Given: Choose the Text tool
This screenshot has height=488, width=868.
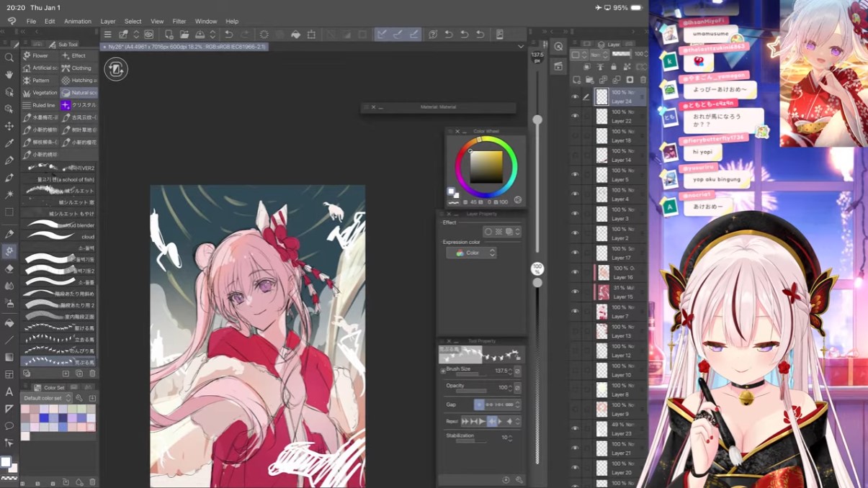Looking at the screenshot, I should click(9, 392).
